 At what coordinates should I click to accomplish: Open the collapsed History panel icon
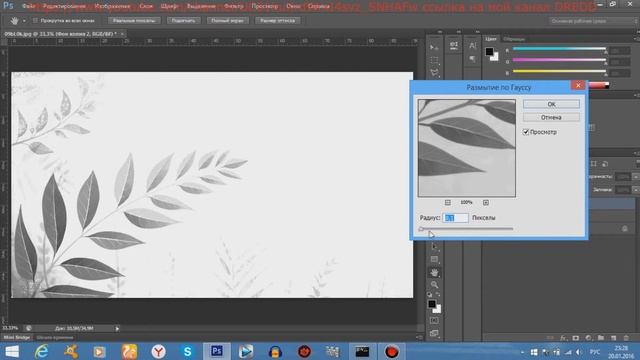[x=453, y=46]
